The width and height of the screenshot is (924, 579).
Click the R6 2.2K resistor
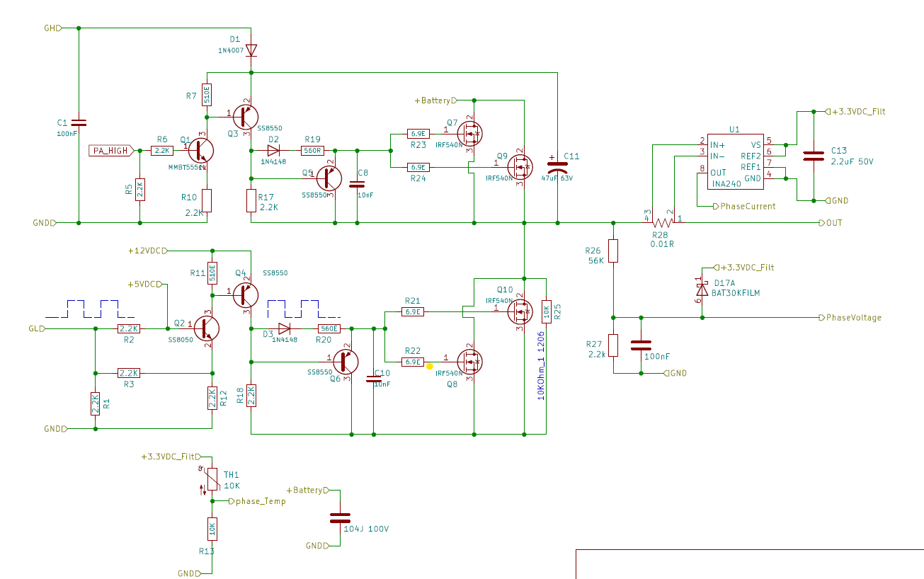pyautogui.click(x=162, y=151)
